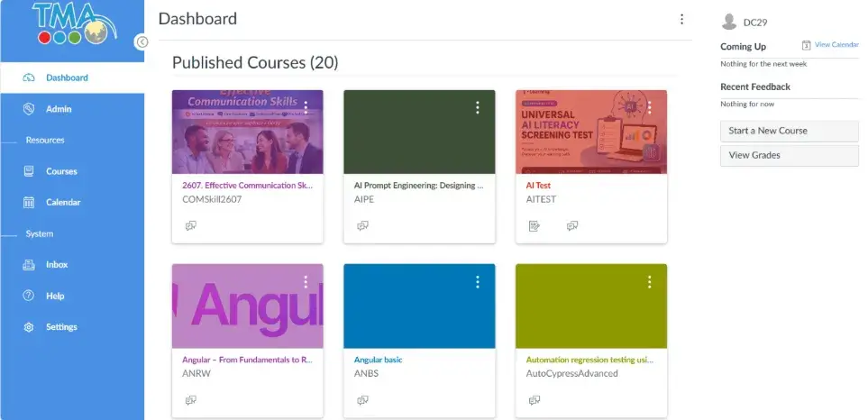868x420 pixels.
Task: Open discussions icon for AutoCypressAdvanced course
Action: [x=535, y=400]
